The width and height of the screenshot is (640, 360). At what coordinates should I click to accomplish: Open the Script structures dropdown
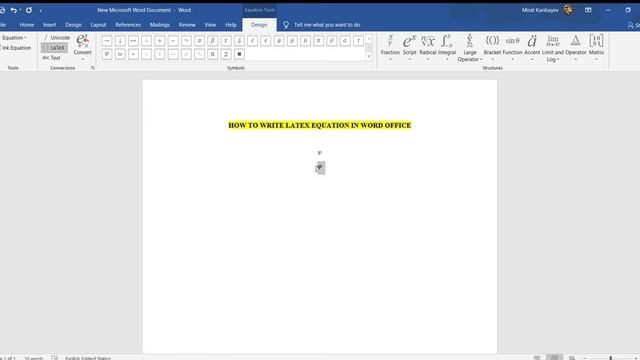point(409,48)
